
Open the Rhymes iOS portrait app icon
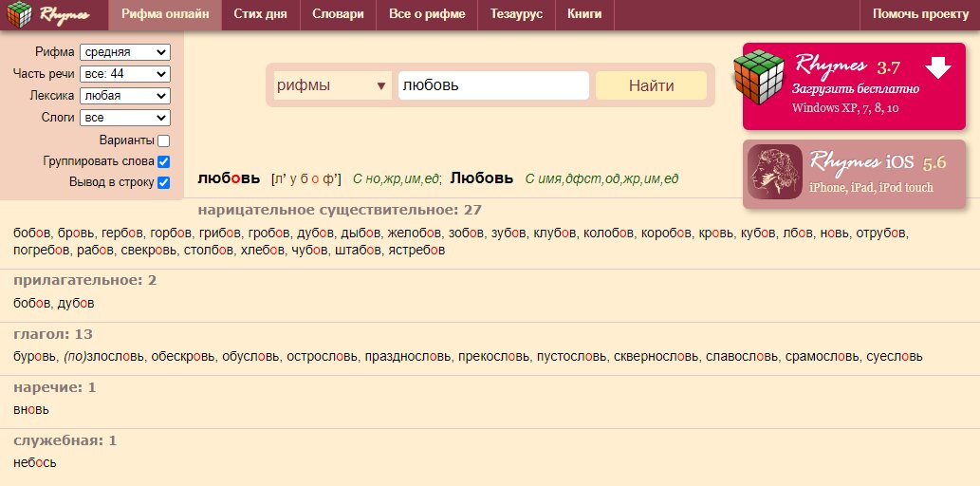[775, 172]
